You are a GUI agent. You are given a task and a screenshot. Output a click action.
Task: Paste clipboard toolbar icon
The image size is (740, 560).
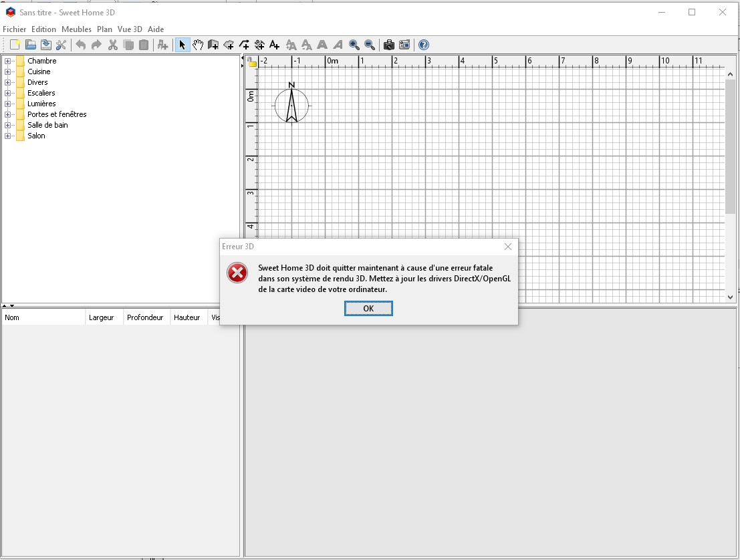click(x=144, y=45)
